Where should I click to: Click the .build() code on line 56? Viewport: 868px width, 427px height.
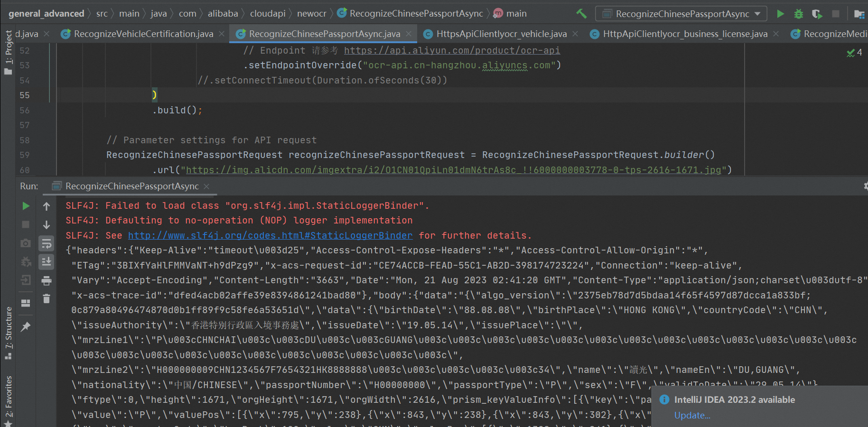[177, 110]
